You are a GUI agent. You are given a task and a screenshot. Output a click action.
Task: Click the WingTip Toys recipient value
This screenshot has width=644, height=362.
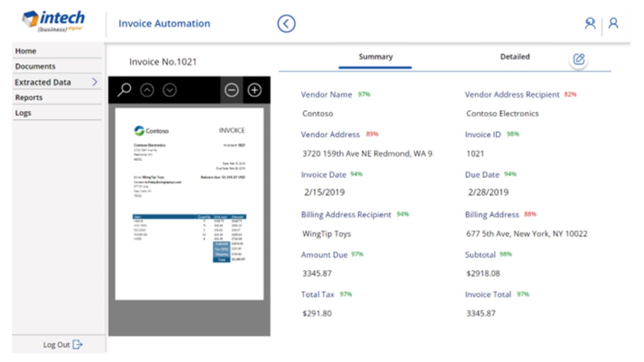pos(327,234)
